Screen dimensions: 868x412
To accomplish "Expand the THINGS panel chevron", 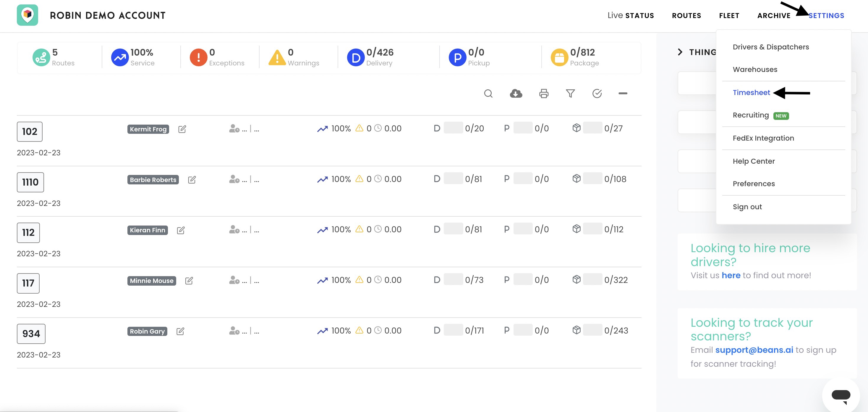I will 680,52.
